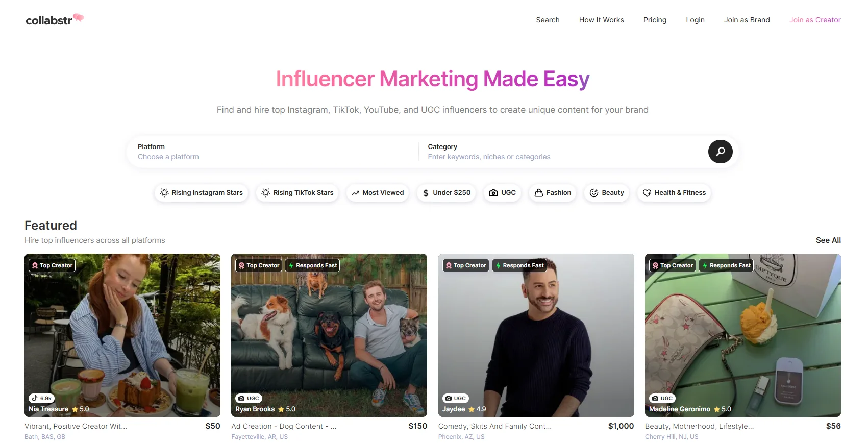Open Search in the top navigation
Image resolution: width=868 pixels, height=443 pixels.
tap(548, 20)
